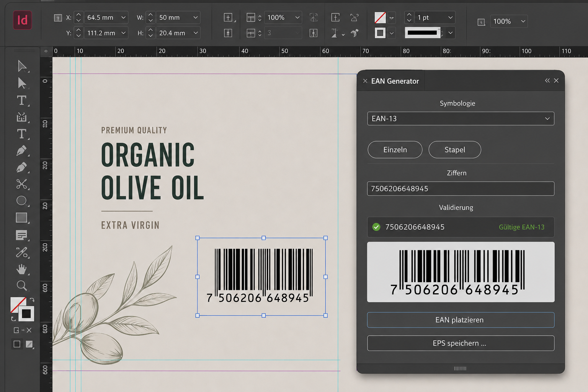Swap fill and stroke arrow in toolbox

click(32, 300)
